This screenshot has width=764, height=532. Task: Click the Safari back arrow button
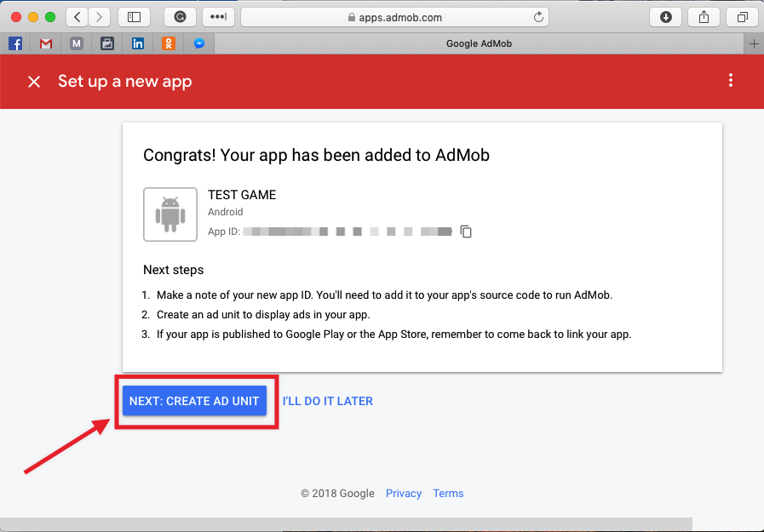(77, 18)
